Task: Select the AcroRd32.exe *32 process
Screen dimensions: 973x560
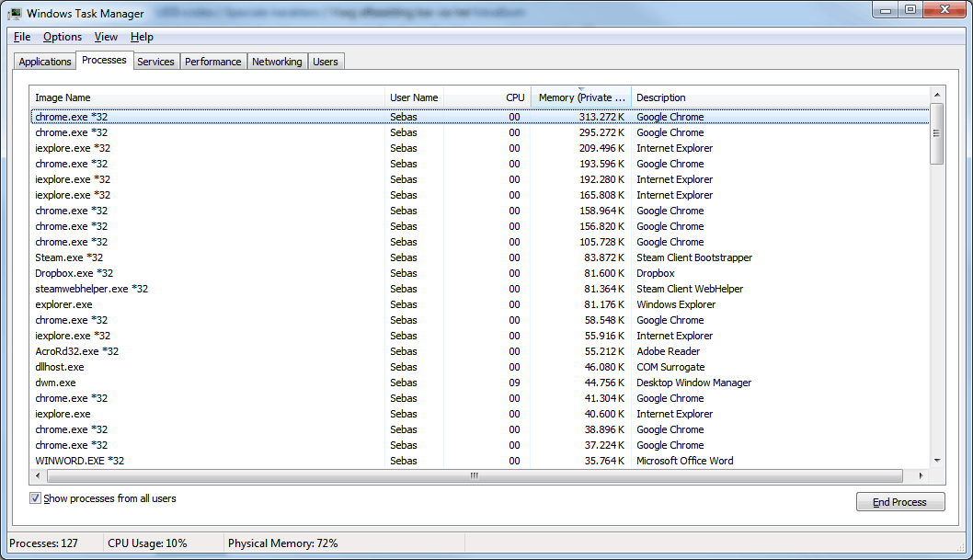Action: [x=480, y=351]
